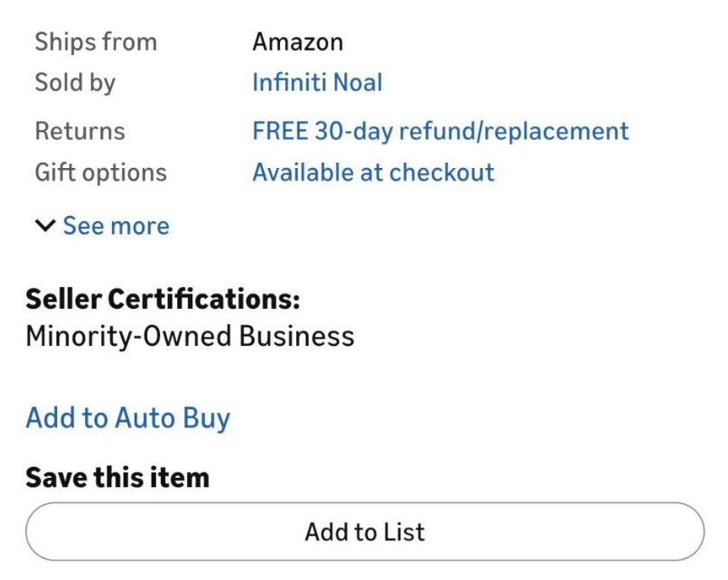
Task: Click the Minority-Owned Business certification text
Action: (190, 337)
